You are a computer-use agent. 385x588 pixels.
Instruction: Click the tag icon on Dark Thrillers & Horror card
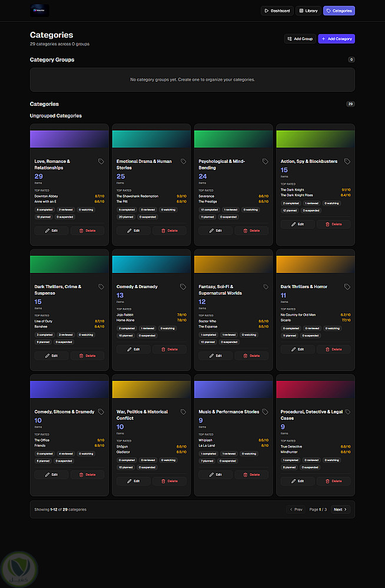[x=347, y=286]
